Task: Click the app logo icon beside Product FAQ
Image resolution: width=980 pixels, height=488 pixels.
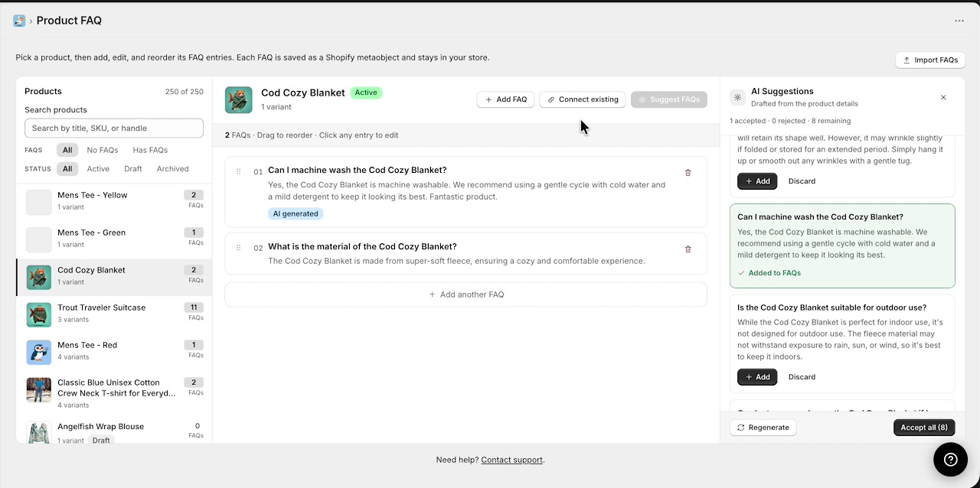Action: [19, 21]
